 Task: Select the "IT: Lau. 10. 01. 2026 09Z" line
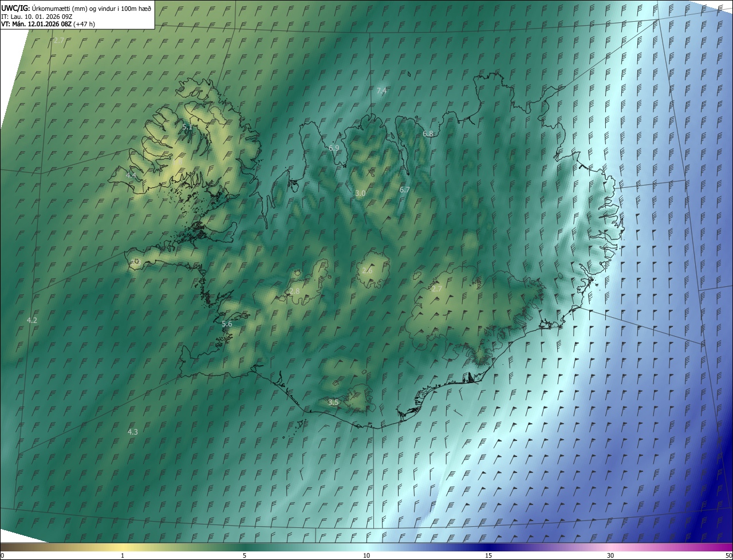37,17
